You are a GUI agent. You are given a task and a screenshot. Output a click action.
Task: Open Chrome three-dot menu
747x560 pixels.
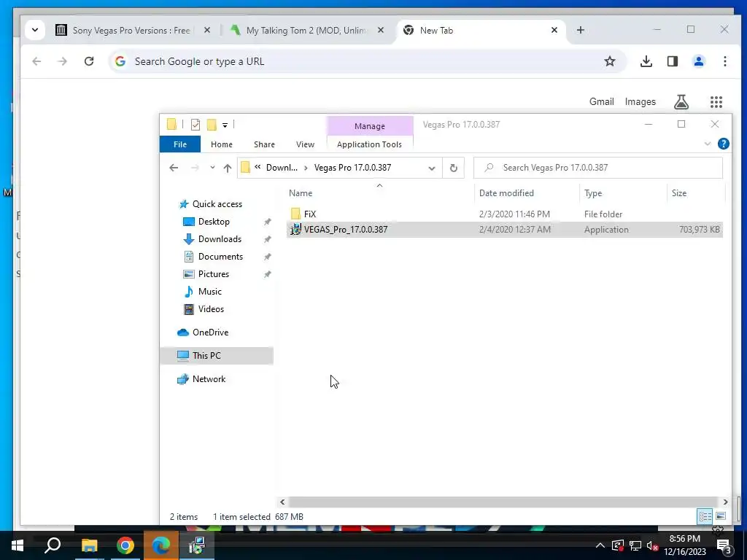coord(724,61)
